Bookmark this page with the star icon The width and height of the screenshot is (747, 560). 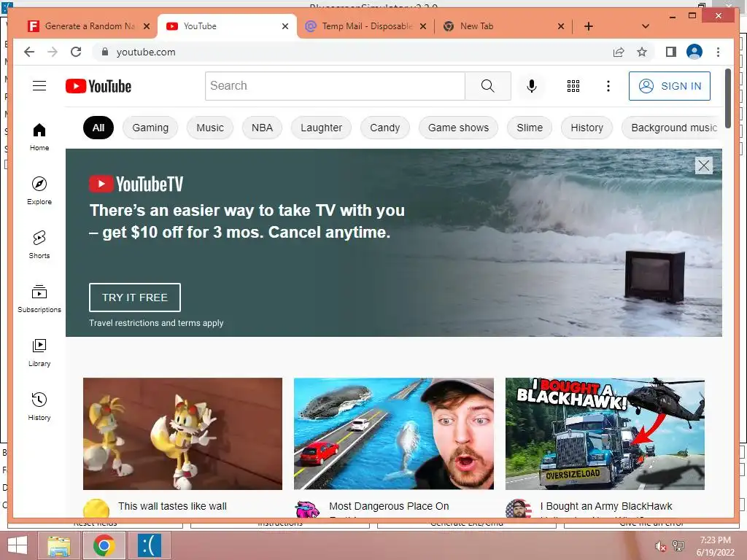tap(642, 52)
